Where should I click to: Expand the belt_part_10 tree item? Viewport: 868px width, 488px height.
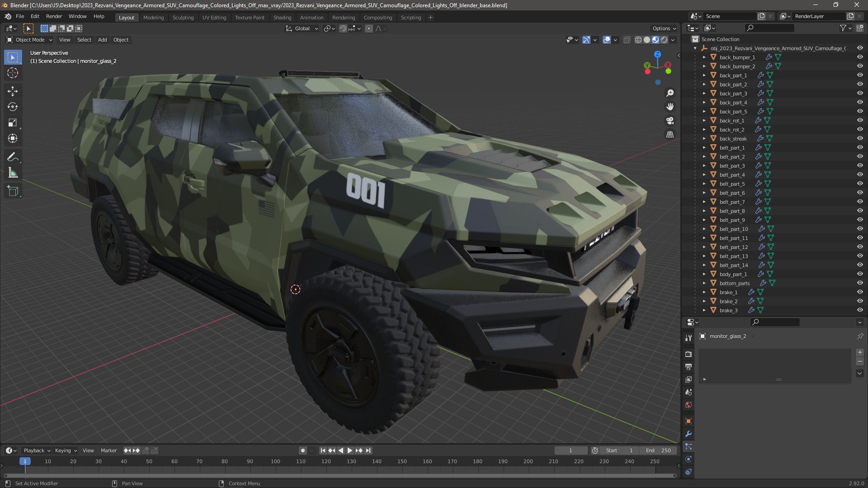coord(704,229)
